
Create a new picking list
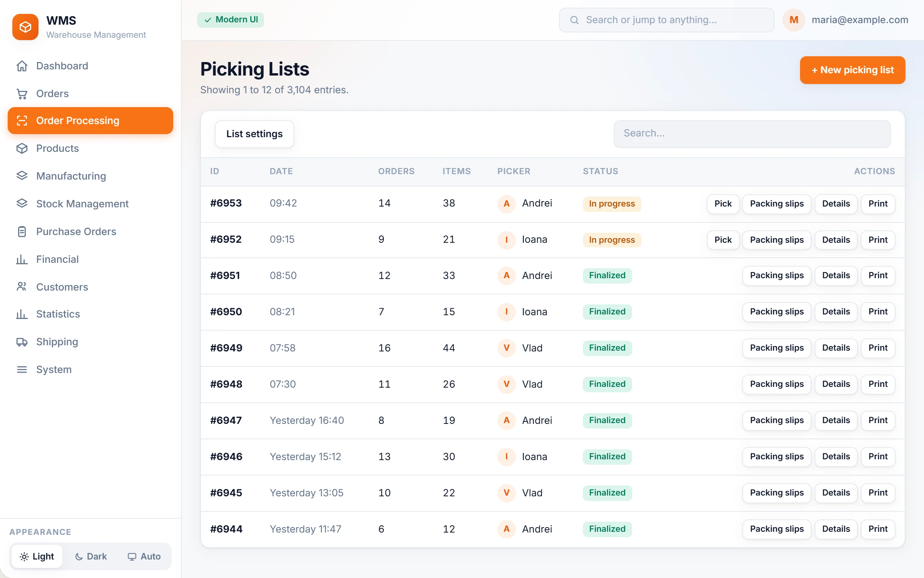pos(852,70)
